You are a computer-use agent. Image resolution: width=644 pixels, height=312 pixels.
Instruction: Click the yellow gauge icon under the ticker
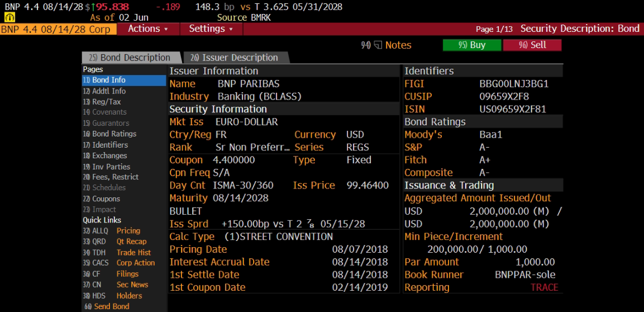point(9,17)
